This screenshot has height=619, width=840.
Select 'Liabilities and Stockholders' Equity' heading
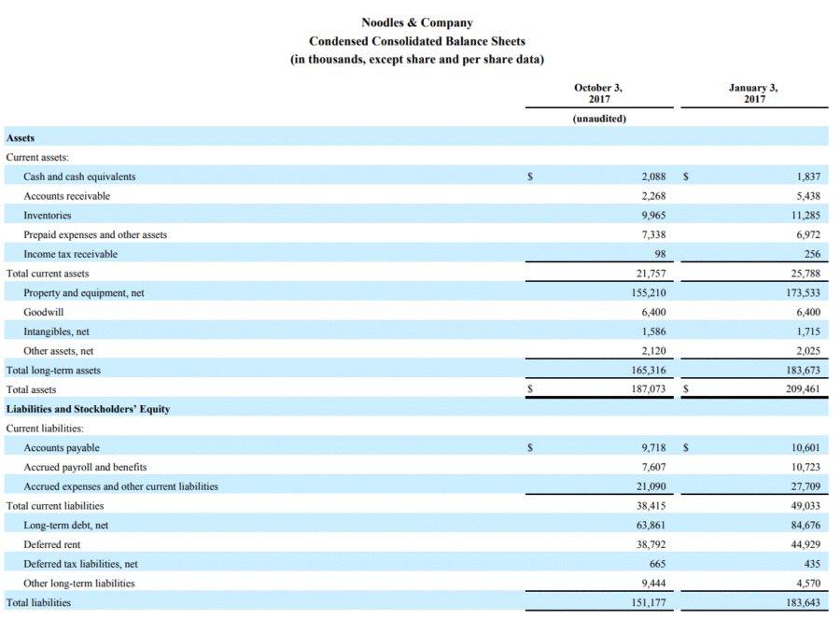(x=88, y=410)
